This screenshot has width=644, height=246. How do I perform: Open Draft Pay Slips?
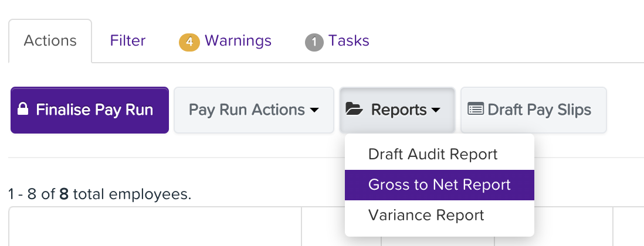pos(534,110)
